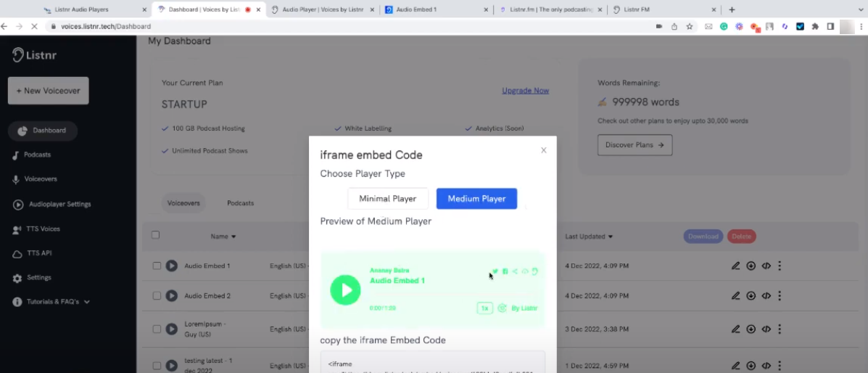Open embed code icon for Audio Embed 2
868x373 pixels.
(766, 296)
